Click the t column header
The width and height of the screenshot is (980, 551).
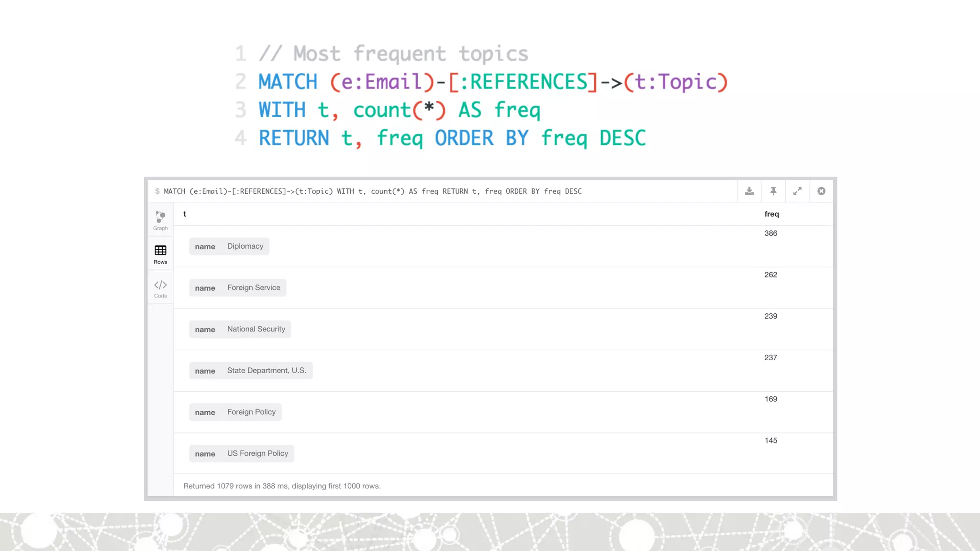[x=185, y=214]
